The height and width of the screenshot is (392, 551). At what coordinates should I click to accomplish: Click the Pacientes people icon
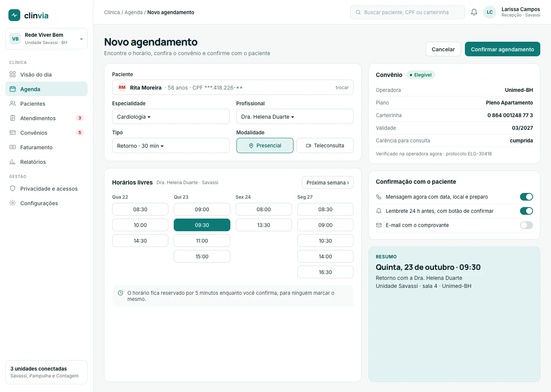pyautogui.click(x=13, y=103)
